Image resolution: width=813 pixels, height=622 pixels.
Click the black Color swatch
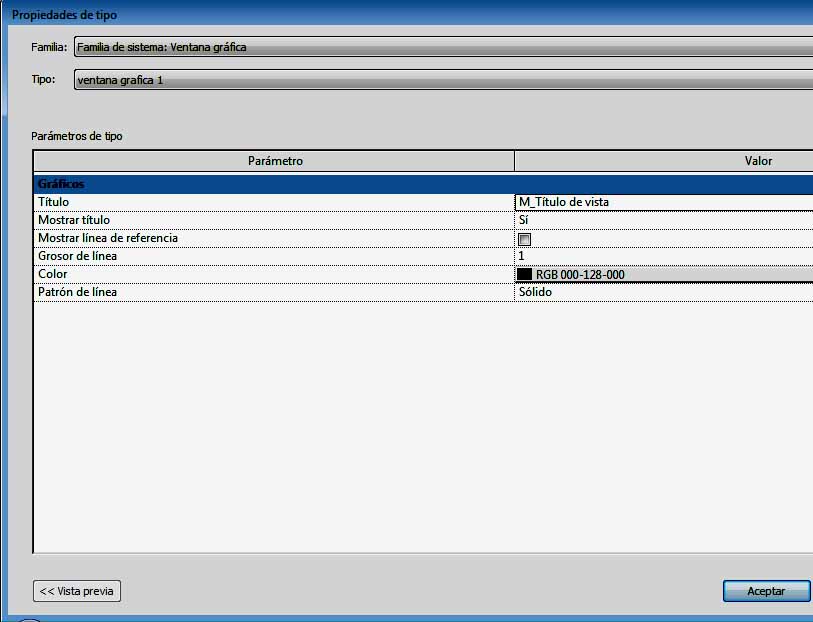[525, 275]
